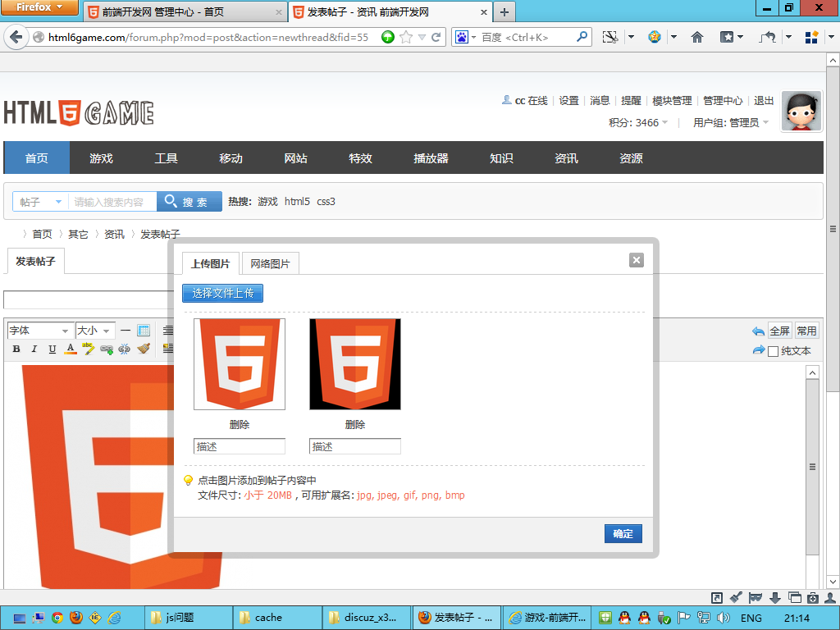This screenshot has height=630, width=840.
Task: Expand the 用户组: 管理员 dropdown
Action: coord(731,123)
